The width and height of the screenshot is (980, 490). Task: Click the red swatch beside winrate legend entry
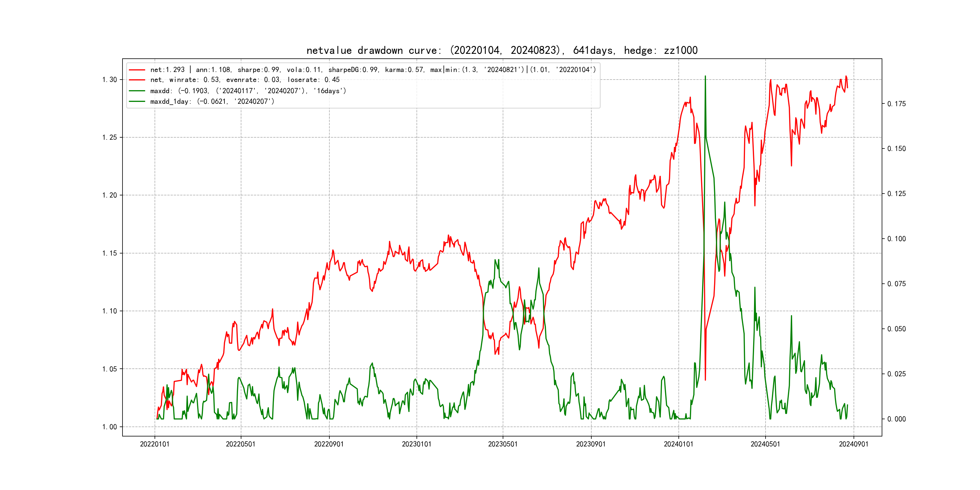pos(137,80)
